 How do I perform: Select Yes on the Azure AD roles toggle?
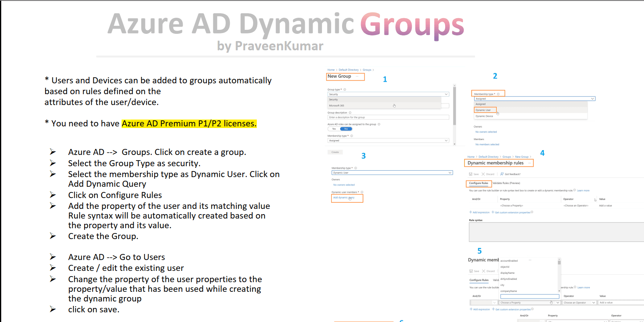coord(334,129)
